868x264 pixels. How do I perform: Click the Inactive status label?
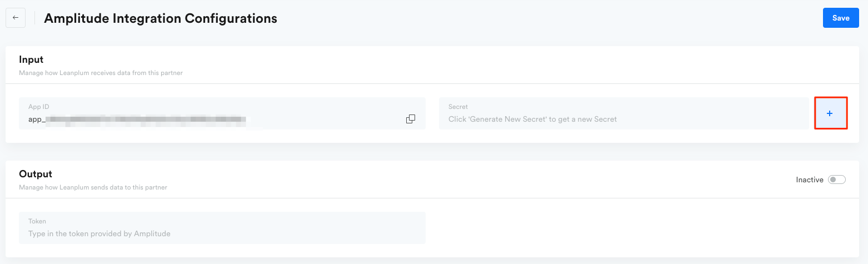pyautogui.click(x=810, y=180)
